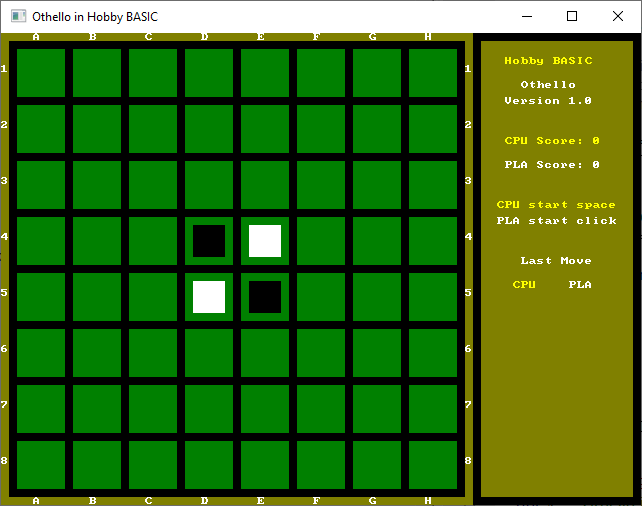Click the 'Othello' text in the side panel

[548, 85]
